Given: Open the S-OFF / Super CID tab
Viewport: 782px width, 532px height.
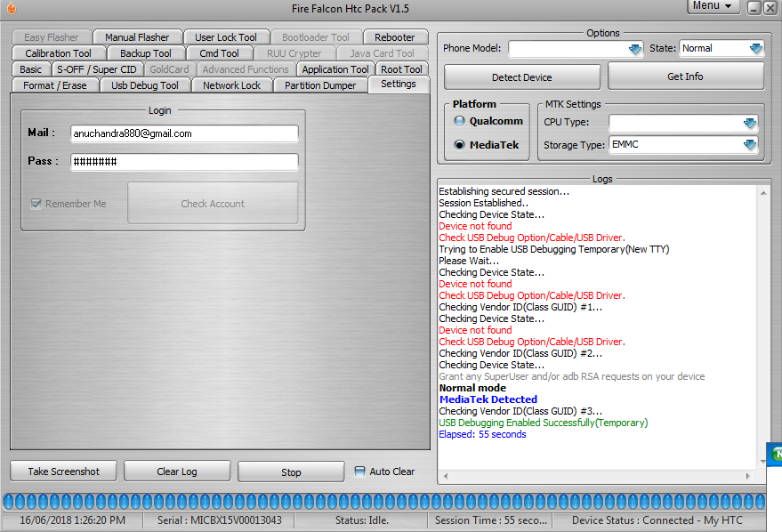Looking at the screenshot, I should [x=97, y=69].
